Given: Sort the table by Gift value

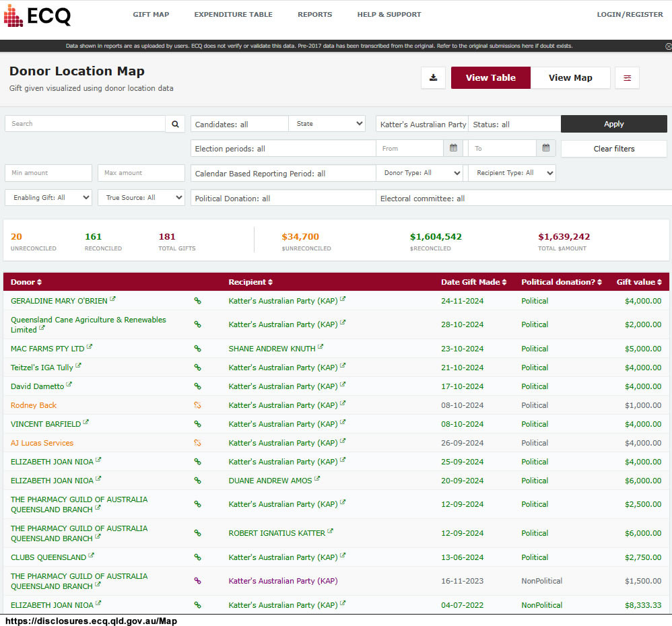Looking at the screenshot, I should click(639, 282).
